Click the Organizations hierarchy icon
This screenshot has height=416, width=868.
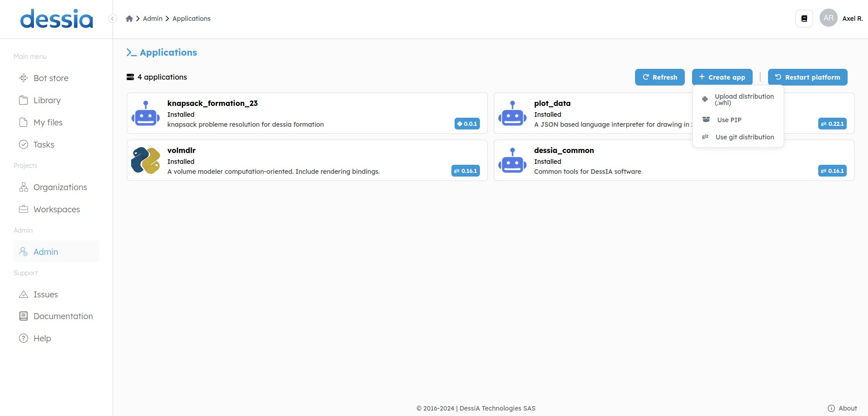(24, 187)
